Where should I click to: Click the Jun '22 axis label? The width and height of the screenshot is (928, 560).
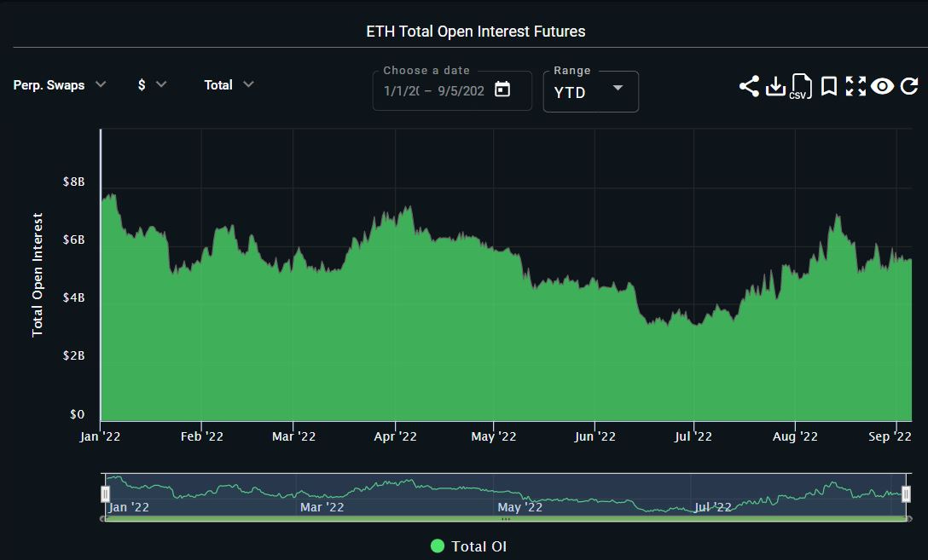click(594, 436)
